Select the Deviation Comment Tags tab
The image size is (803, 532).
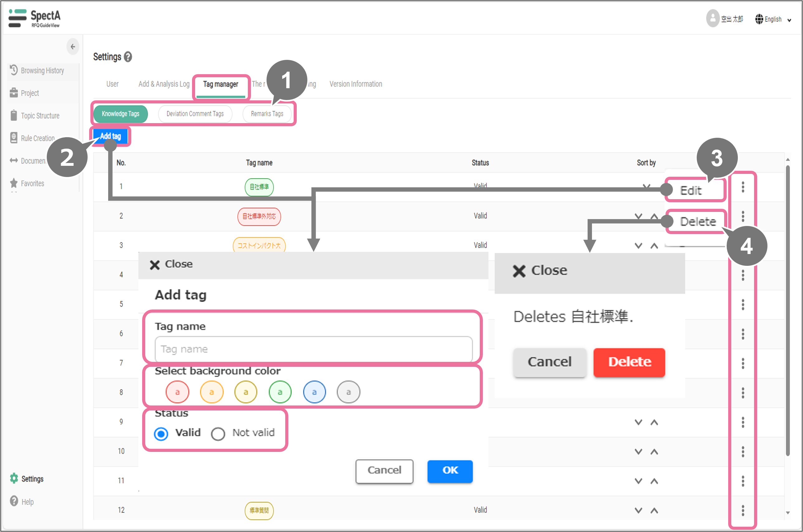tap(195, 114)
